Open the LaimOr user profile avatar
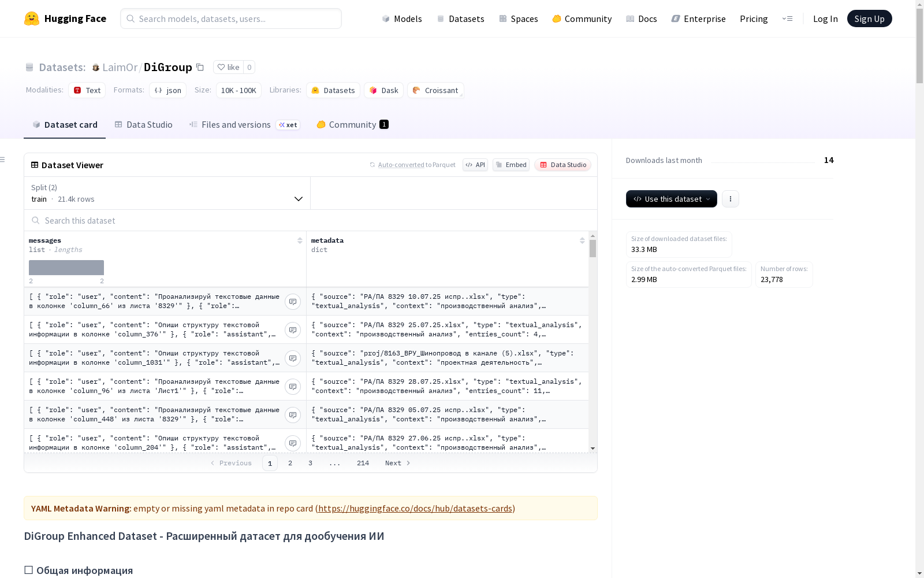Viewport: 924px width, 578px height. click(x=96, y=68)
